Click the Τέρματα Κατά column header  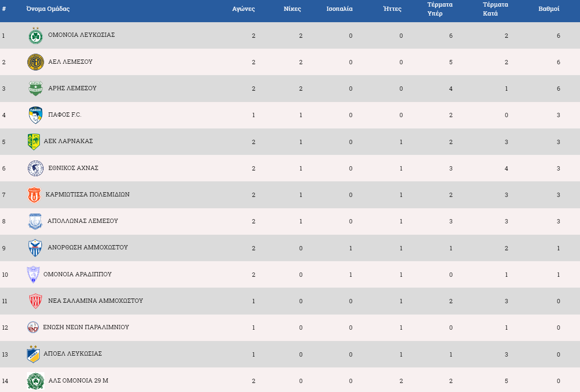[495, 9]
